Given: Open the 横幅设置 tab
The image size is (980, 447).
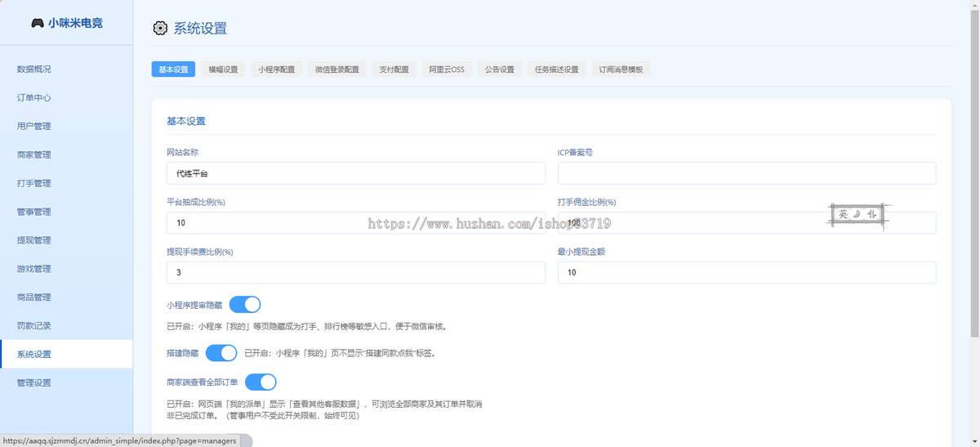Looking at the screenshot, I should click(x=223, y=69).
